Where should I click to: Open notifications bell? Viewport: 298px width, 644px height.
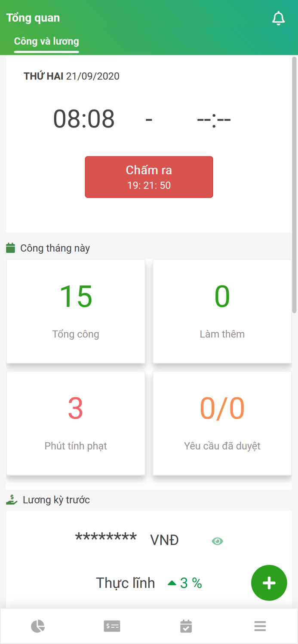click(x=279, y=18)
